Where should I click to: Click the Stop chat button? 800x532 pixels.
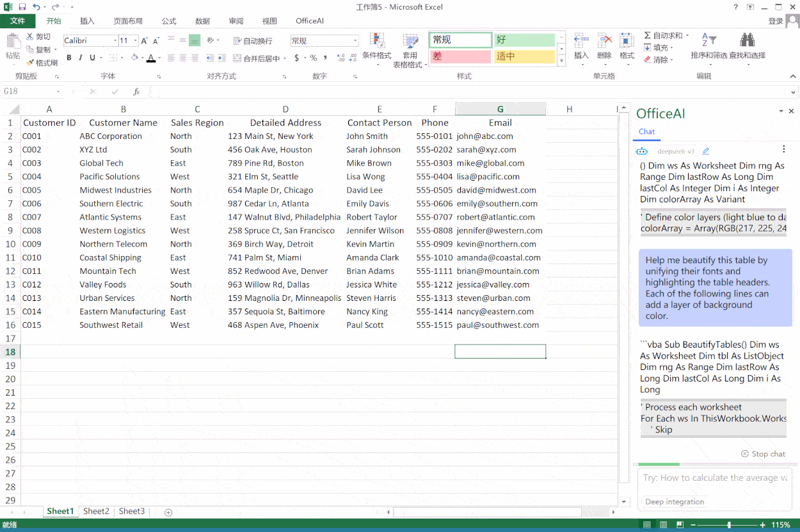763,454
